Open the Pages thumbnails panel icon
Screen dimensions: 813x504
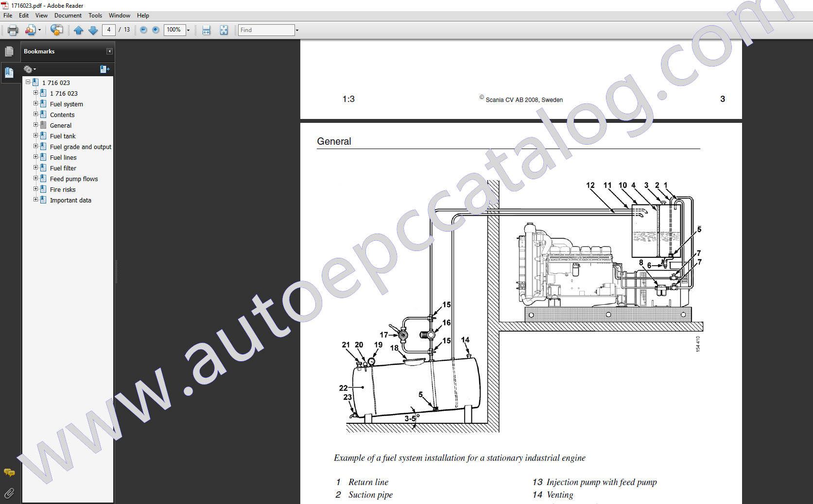[9, 51]
